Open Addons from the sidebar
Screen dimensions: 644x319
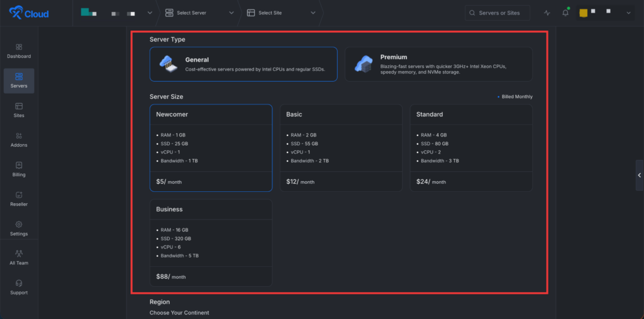coord(19,140)
